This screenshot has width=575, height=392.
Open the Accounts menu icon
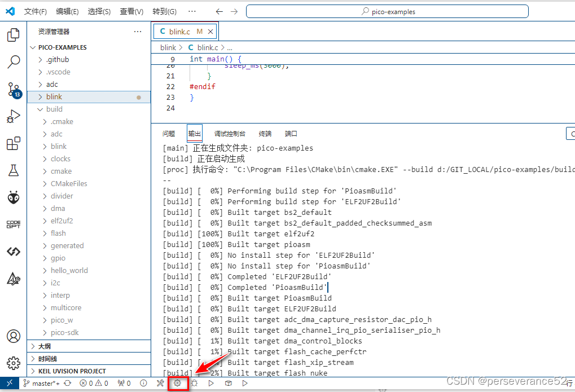pos(14,336)
